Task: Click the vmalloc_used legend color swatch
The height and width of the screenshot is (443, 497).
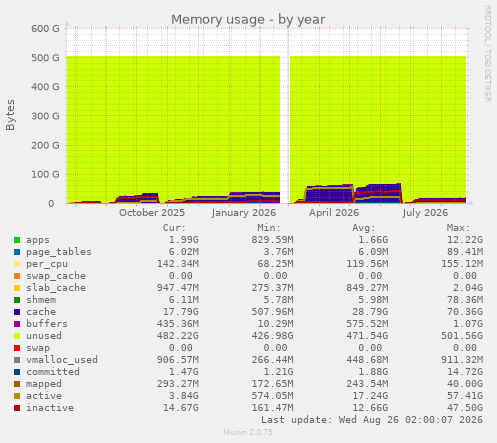Action: tap(17, 360)
